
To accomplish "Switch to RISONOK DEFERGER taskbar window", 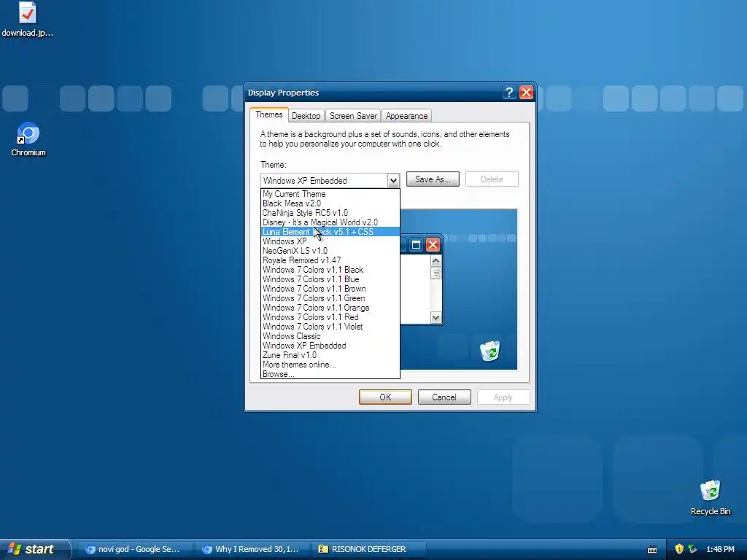I will point(368,549).
